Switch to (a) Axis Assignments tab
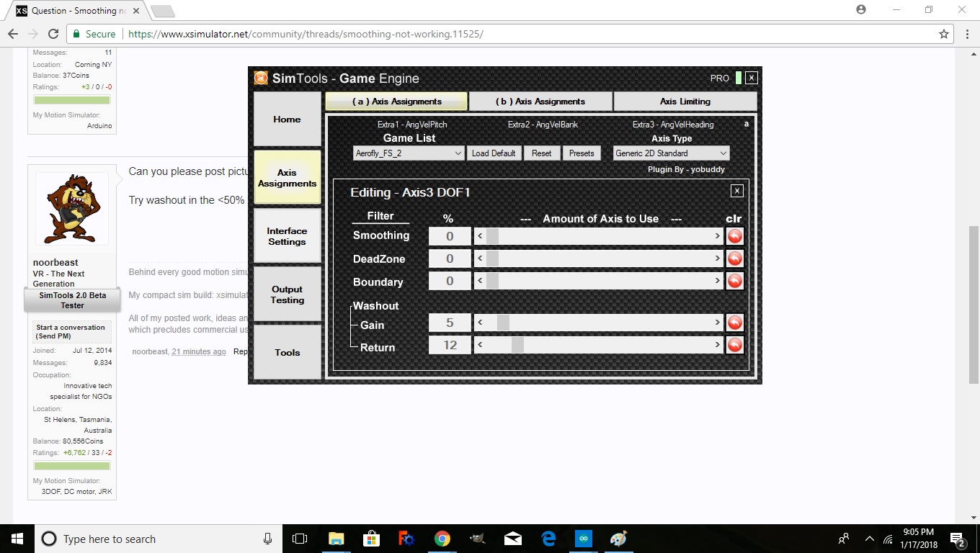Image resolution: width=980 pixels, height=553 pixels. point(396,102)
